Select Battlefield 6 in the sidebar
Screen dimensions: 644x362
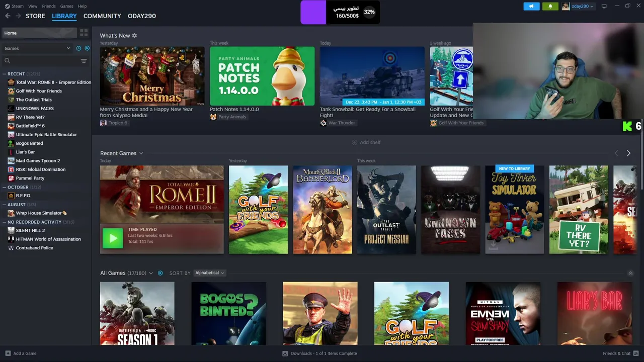(30, 126)
